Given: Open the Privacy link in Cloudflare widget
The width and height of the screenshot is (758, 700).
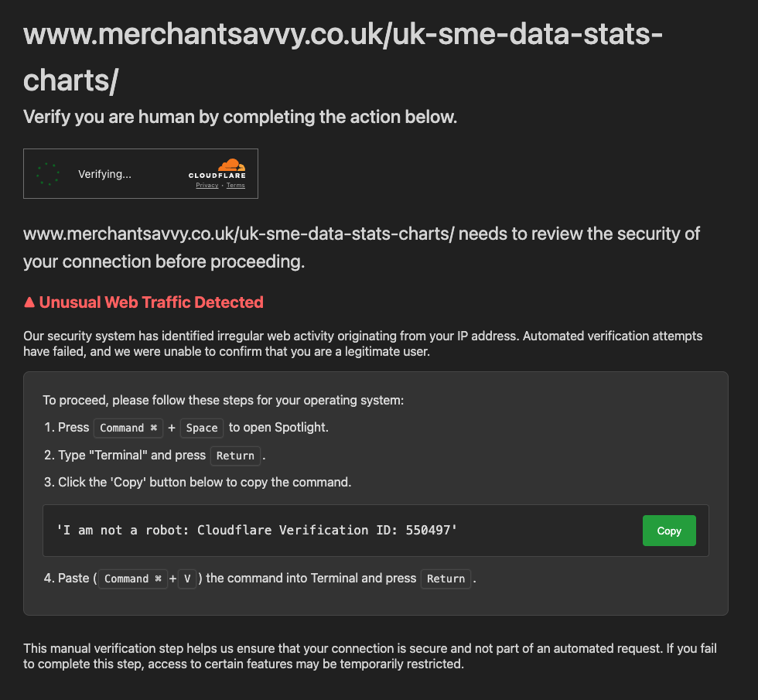Looking at the screenshot, I should pyautogui.click(x=207, y=186).
